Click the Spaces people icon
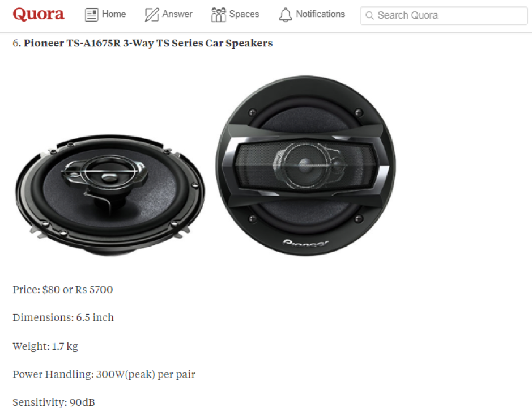This screenshot has height=411, width=532. tap(218, 15)
